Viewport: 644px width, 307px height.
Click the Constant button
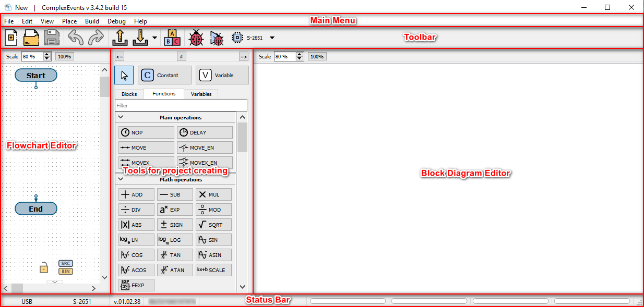coord(164,75)
